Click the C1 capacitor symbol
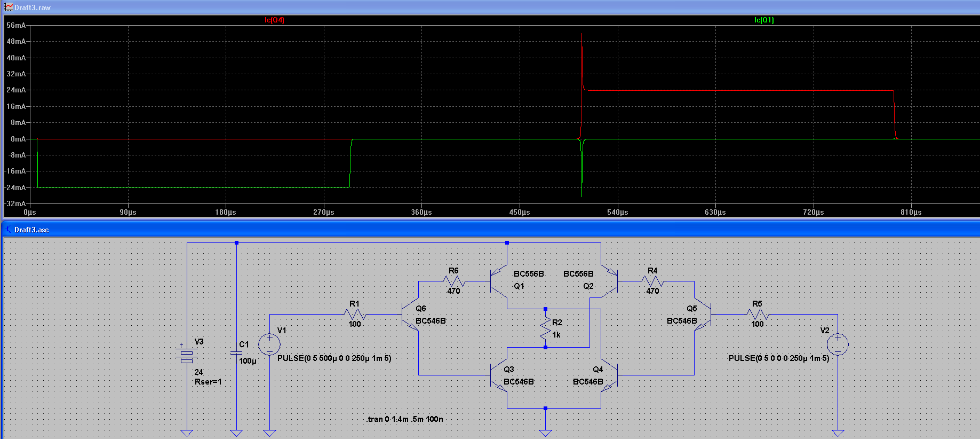 [x=236, y=353]
